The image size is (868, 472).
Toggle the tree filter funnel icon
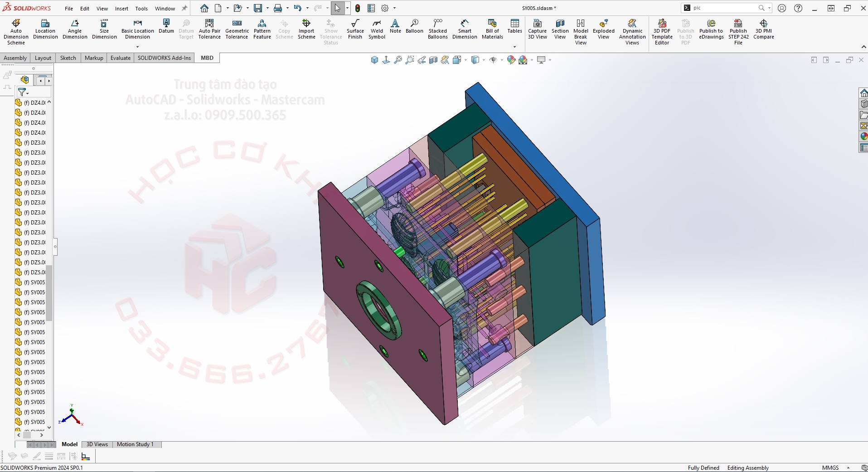(x=22, y=92)
